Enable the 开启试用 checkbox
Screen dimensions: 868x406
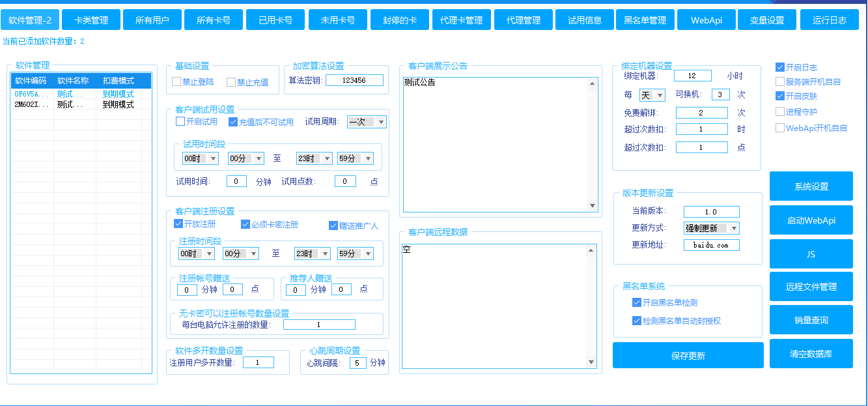pyautogui.click(x=197, y=122)
